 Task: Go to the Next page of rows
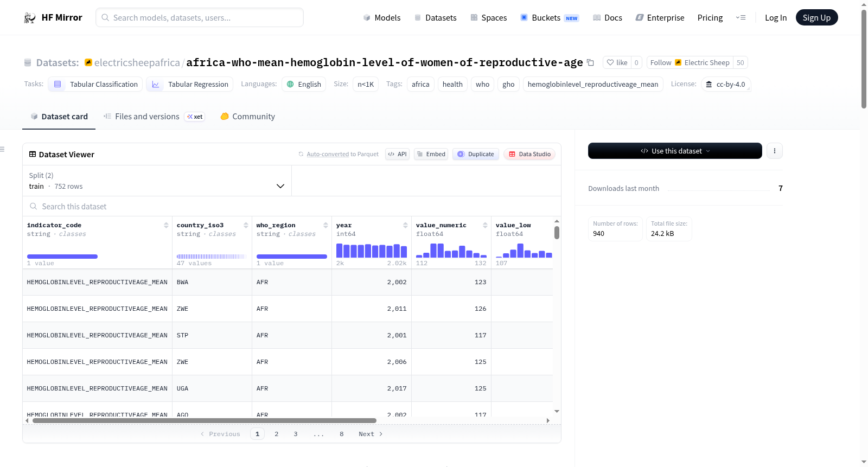point(371,434)
